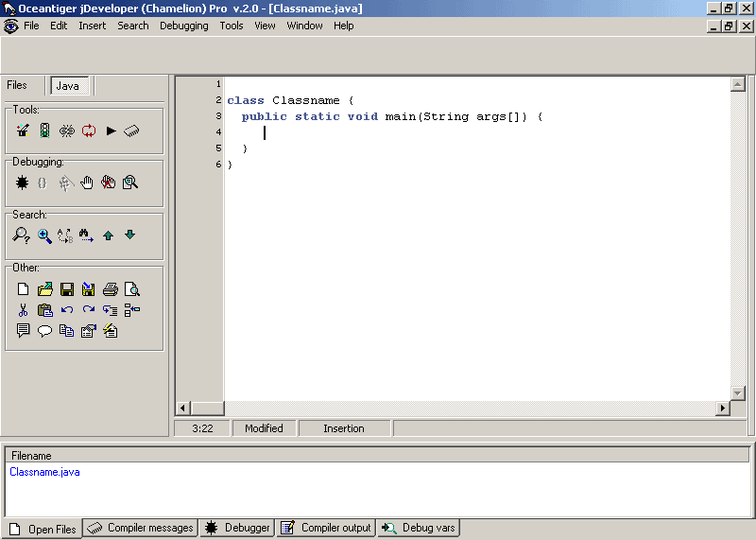Screen dimensions: 756x540
Task: Switch to the Open Files bottom tab
Action: pos(43,529)
